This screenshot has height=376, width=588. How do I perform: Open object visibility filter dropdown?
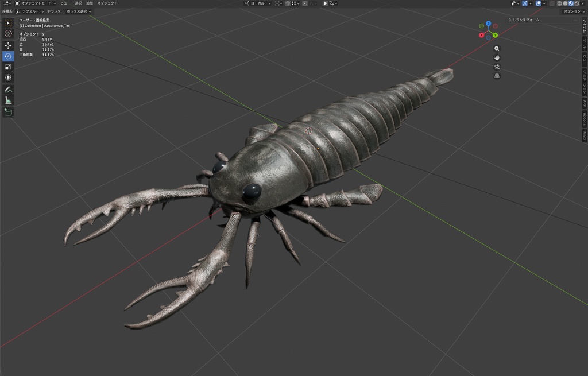point(516,3)
